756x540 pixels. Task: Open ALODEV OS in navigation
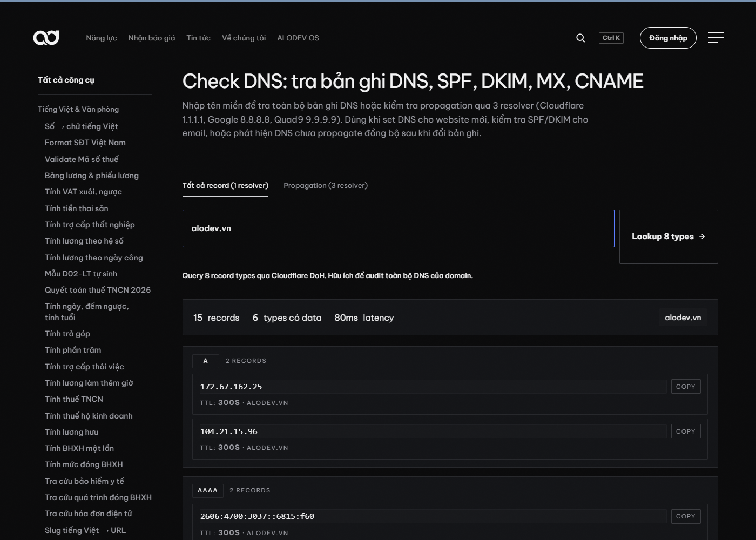(298, 38)
